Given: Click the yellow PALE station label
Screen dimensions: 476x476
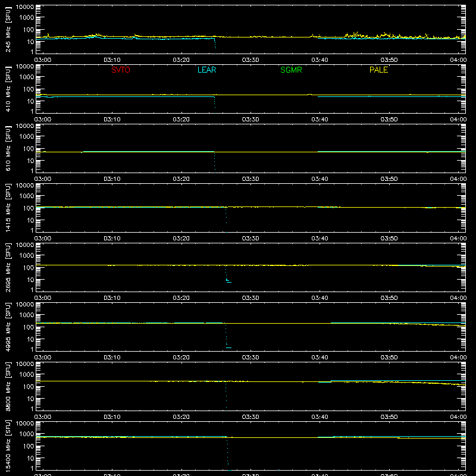Looking at the screenshot, I should (x=378, y=70).
